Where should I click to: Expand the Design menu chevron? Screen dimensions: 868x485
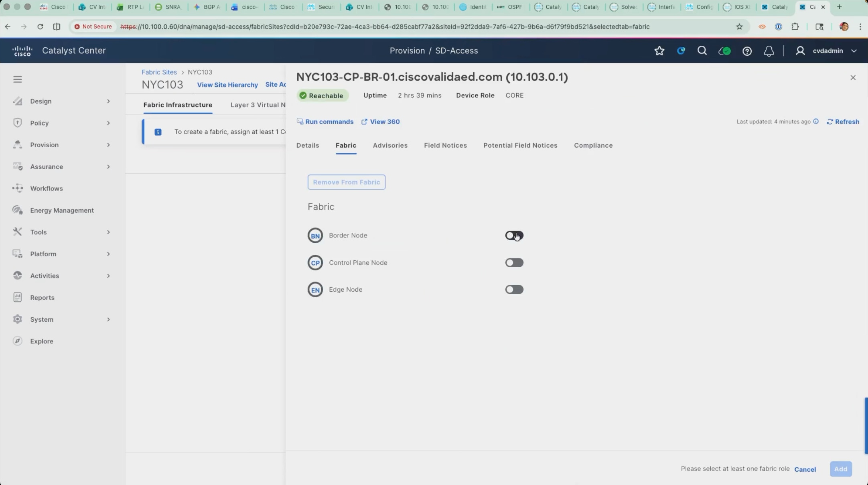(x=108, y=101)
